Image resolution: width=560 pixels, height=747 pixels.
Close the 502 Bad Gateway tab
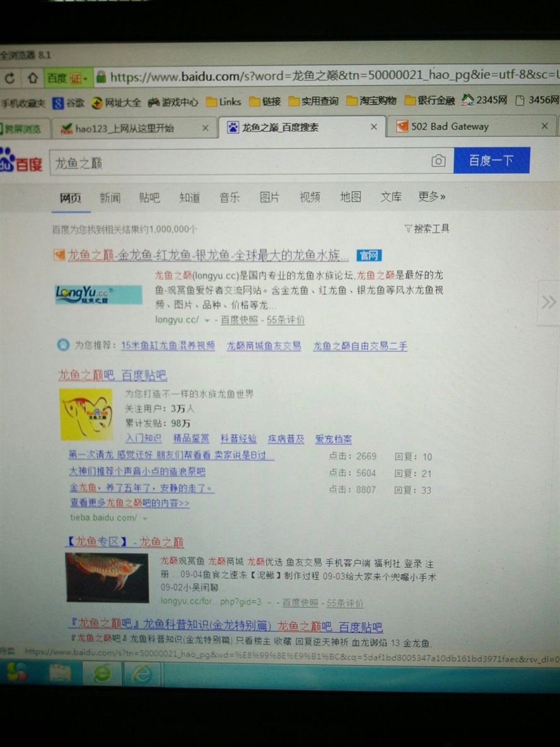545,126
